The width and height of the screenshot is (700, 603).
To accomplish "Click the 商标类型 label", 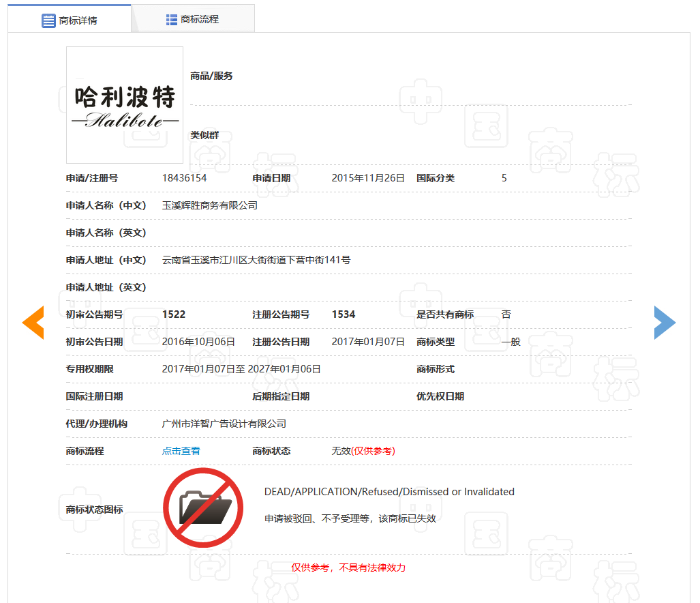I will click(x=436, y=342).
